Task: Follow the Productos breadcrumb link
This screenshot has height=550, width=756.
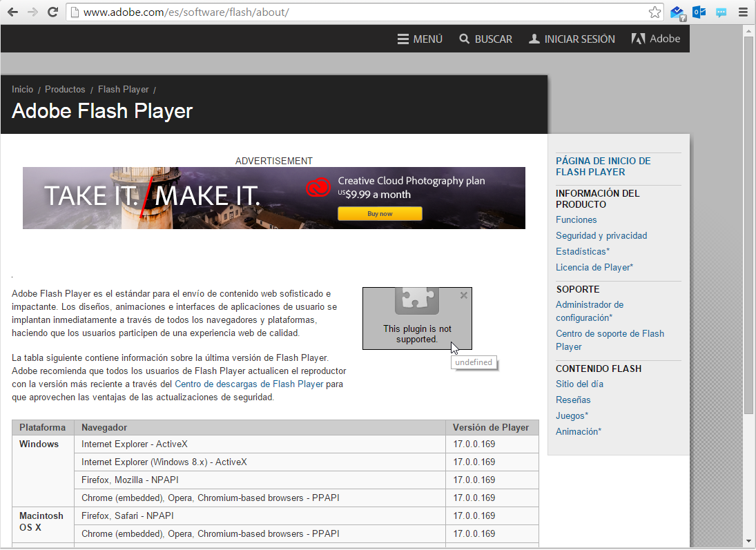Action: [65, 89]
